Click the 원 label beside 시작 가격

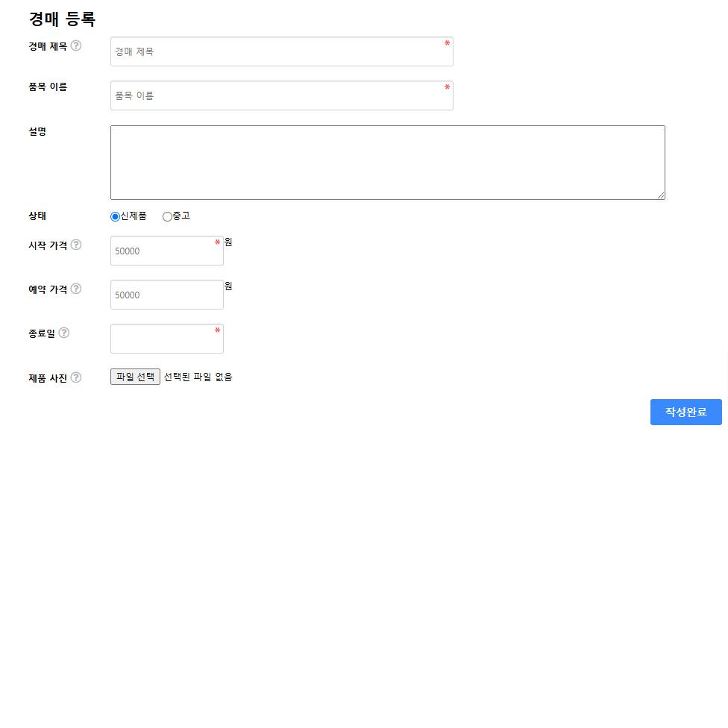click(228, 242)
